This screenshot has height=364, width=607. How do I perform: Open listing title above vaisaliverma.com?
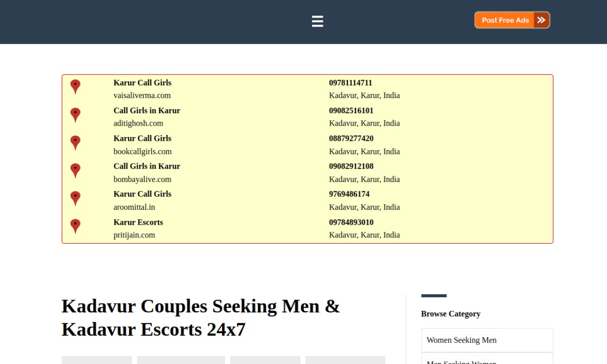click(142, 82)
